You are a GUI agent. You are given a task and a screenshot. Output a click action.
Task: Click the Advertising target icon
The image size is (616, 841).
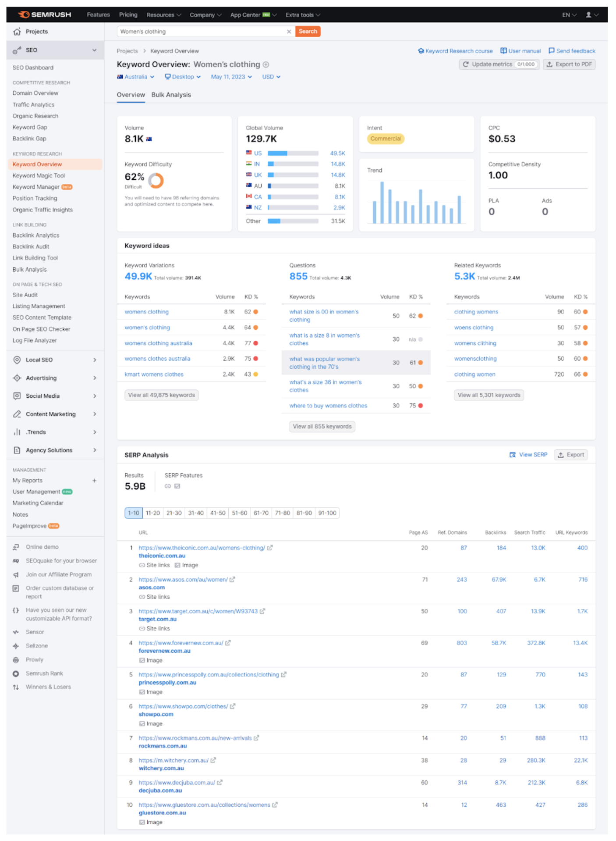pos(17,378)
